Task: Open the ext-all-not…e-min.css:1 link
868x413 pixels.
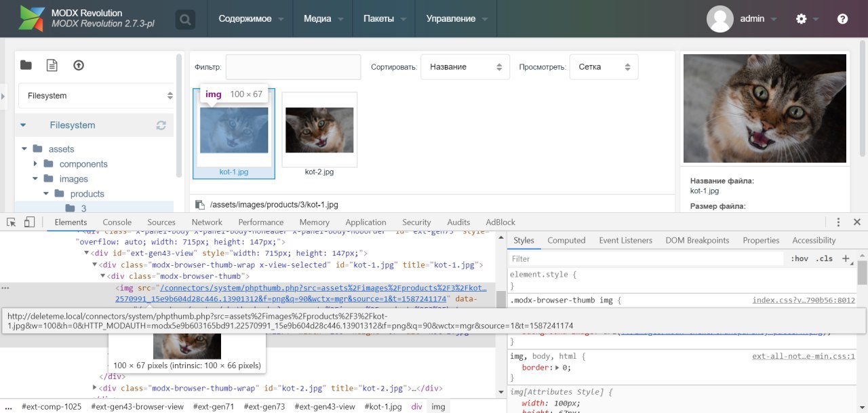Action: (804, 356)
